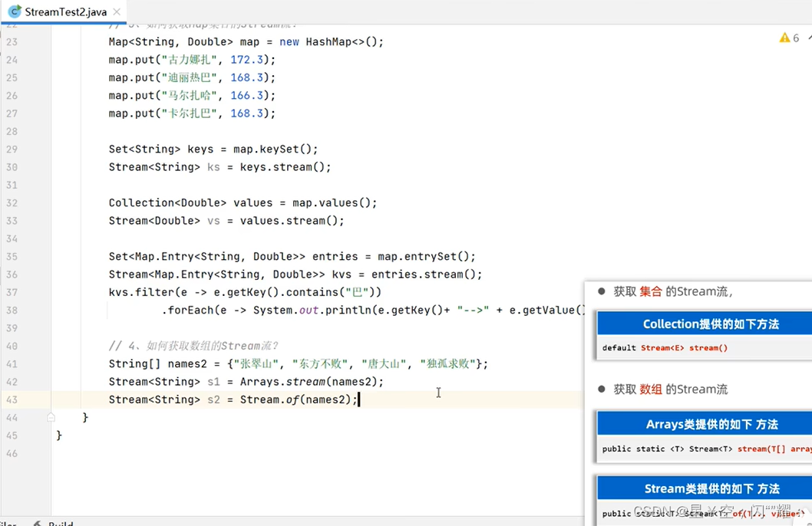Click the warning triangle in the top-right corner
The image size is (812, 526).
point(785,37)
